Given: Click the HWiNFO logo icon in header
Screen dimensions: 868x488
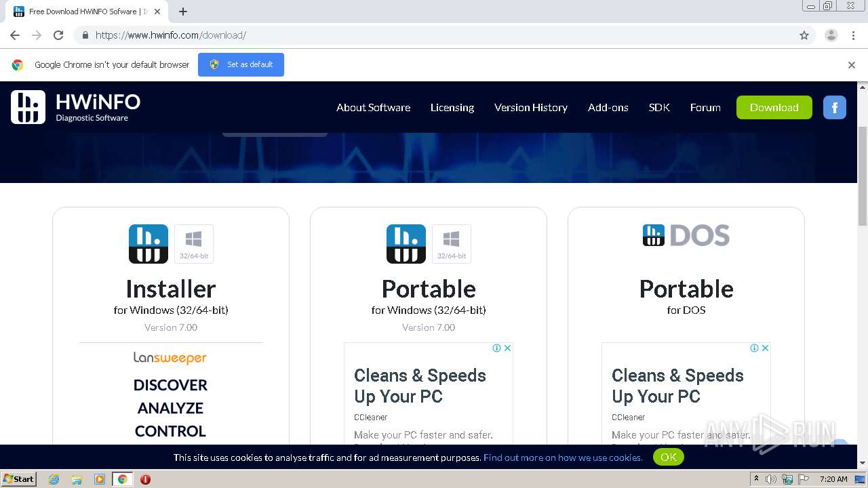Looking at the screenshot, I should coord(28,107).
